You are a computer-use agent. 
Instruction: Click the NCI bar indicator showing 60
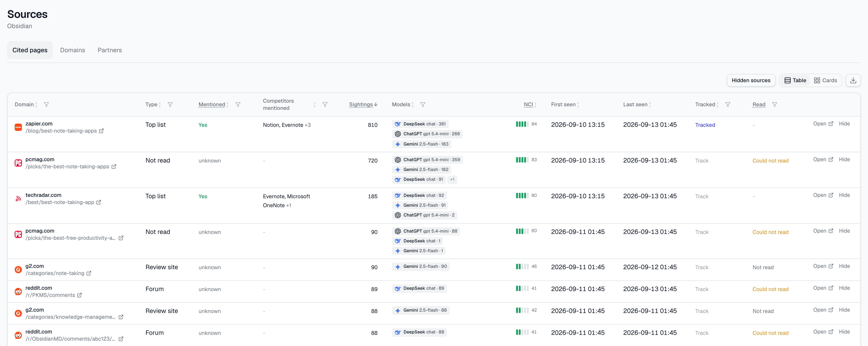coord(522,231)
